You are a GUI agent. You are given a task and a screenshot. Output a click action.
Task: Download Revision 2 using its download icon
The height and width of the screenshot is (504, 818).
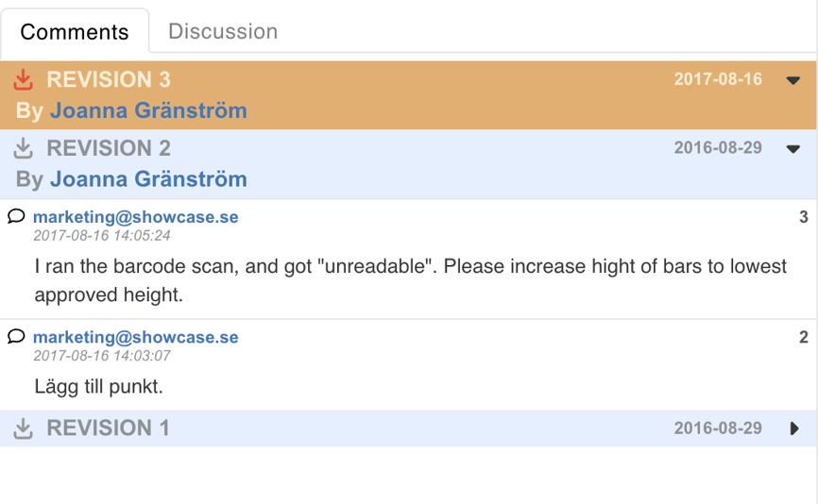(x=25, y=148)
